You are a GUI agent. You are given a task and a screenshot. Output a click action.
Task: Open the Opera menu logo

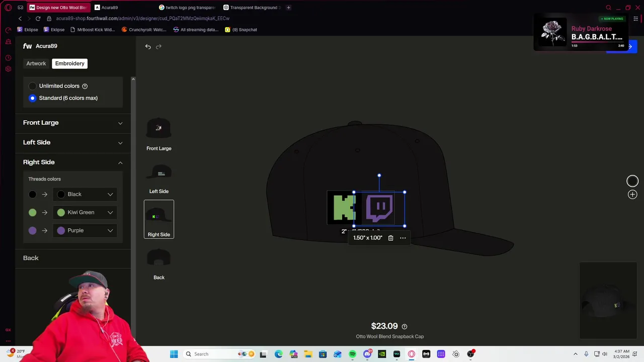pos(8,8)
